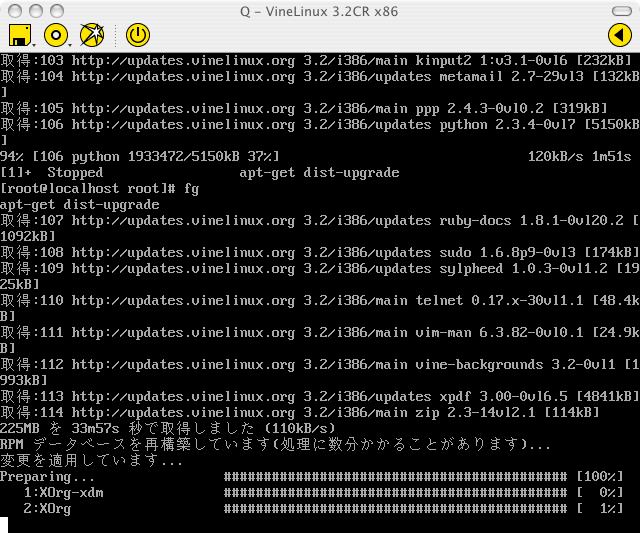
Task: Click the window title 'Q – VineLinux 3.2CR x86'
Action: coord(319,11)
